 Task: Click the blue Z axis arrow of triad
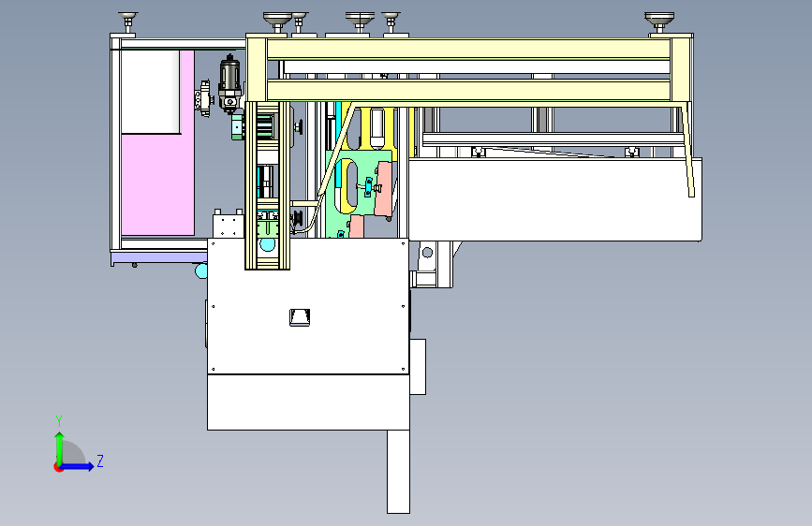pos(78,466)
